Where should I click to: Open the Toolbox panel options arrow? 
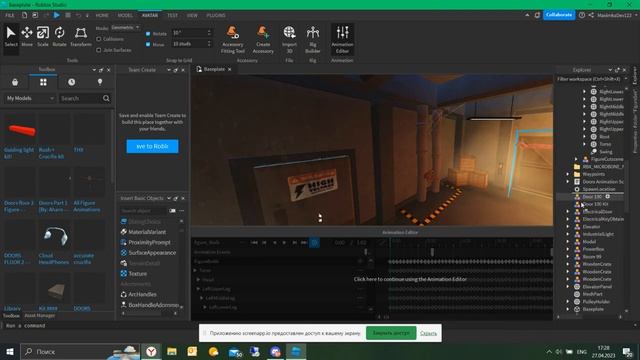point(94,70)
